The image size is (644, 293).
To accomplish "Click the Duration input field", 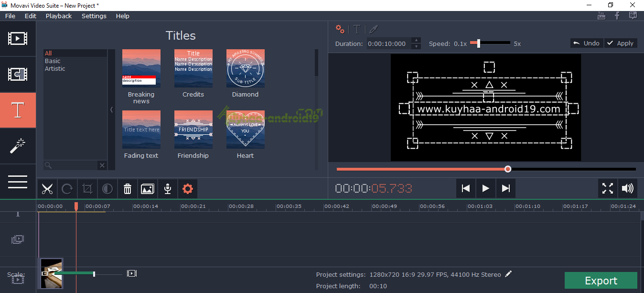I will [389, 43].
